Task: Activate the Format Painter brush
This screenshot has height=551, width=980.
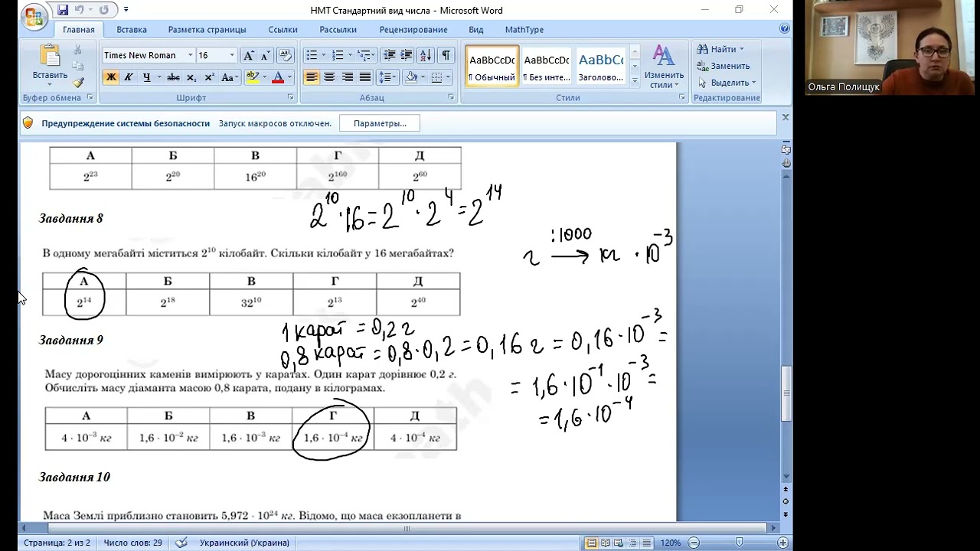Action: [78, 83]
